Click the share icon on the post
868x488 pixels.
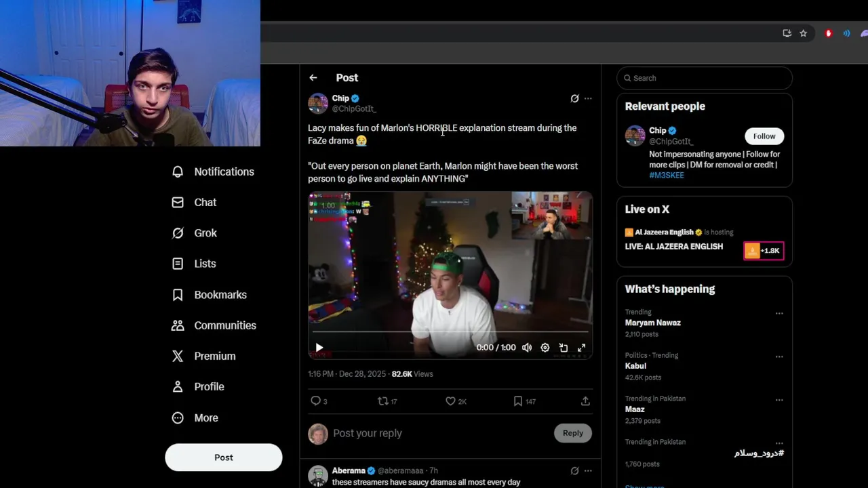click(585, 401)
